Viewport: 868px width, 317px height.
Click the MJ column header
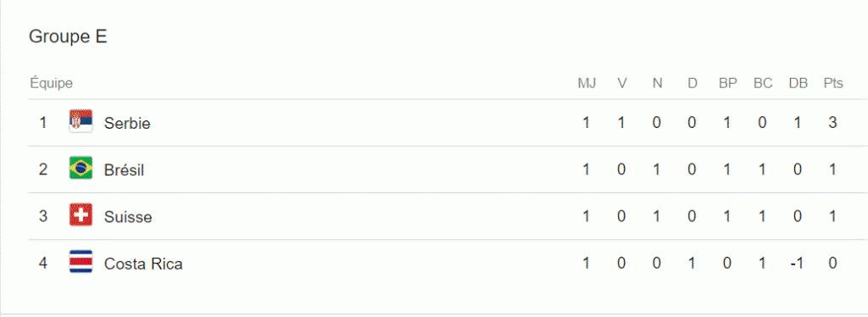587,84
